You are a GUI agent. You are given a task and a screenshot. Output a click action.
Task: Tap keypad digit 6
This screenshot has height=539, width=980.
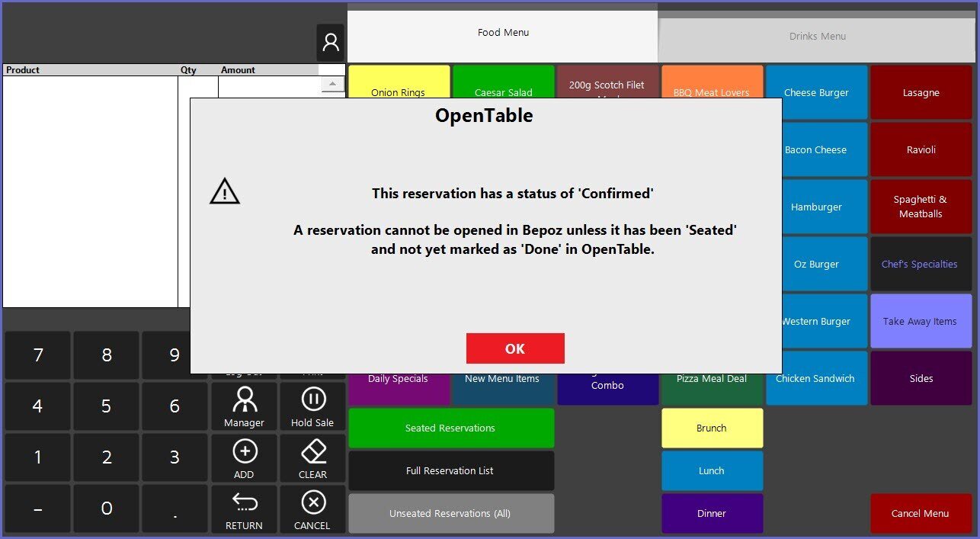coord(175,406)
